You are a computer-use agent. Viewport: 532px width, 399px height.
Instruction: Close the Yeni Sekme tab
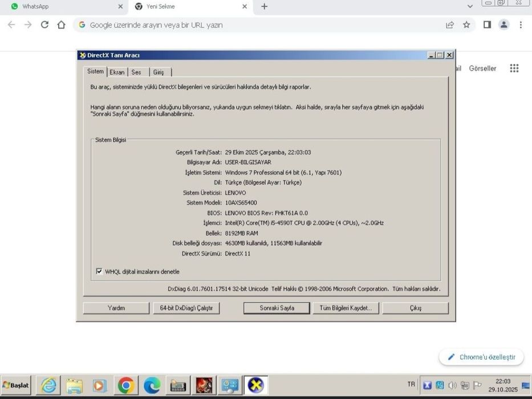[245, 6]
